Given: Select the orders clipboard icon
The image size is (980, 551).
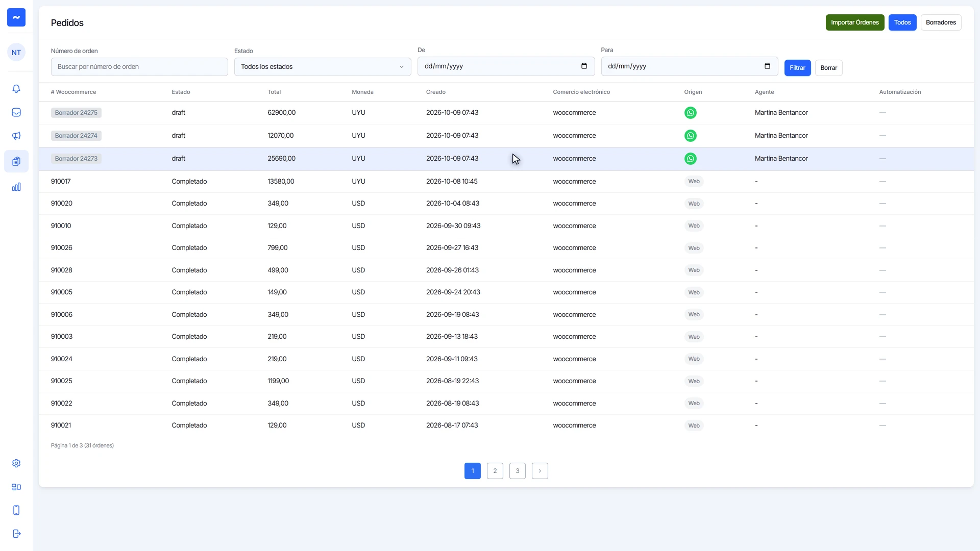Looking at the screenshot, I should [x=16, y=161].
